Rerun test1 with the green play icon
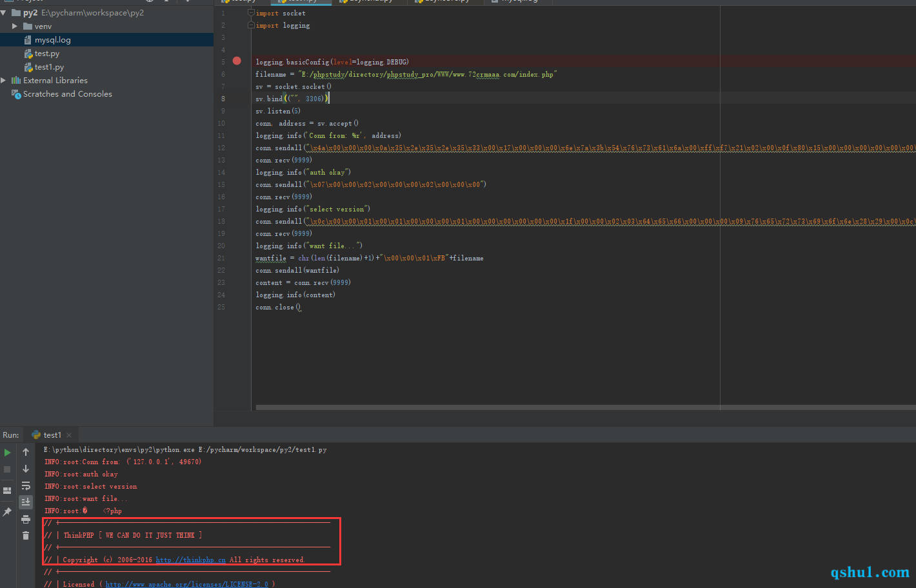This screenshot has width=916, height=588. click(7, 453)
